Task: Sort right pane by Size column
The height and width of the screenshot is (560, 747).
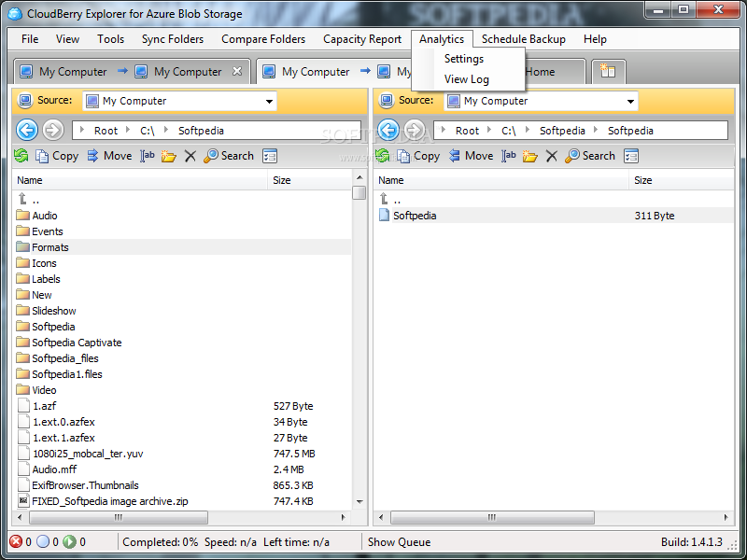Action: point(682,180)
